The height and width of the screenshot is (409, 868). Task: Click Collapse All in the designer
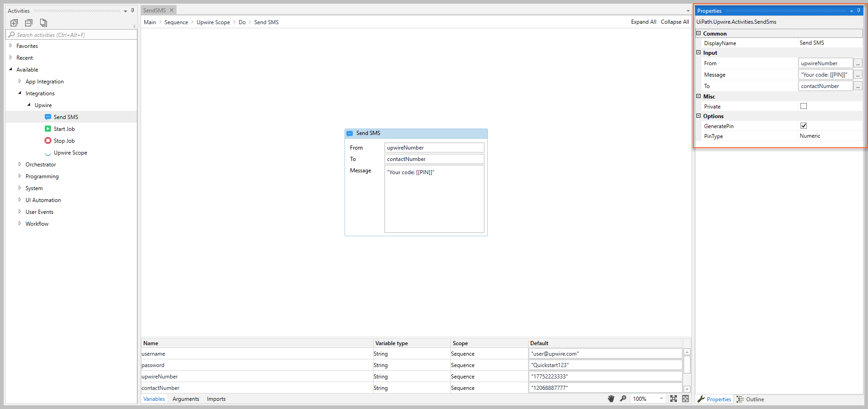pyautogui.click(x=675, y=21)
